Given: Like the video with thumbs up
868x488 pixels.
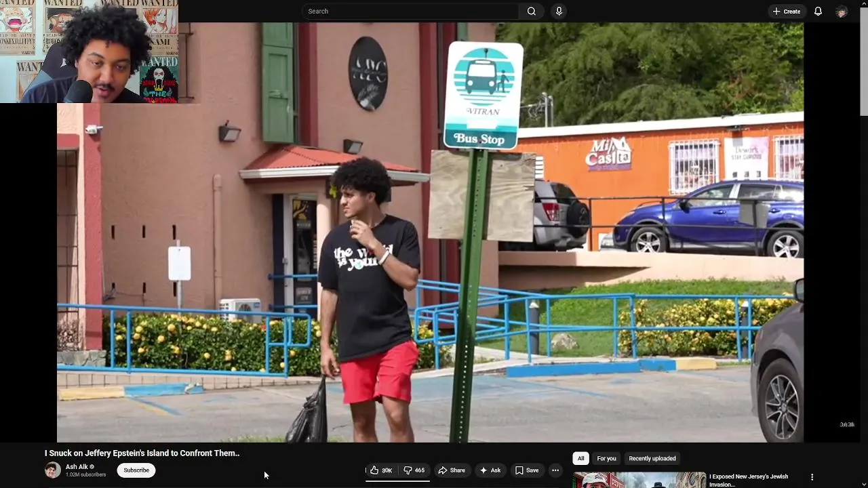Looking at the screenshot, I should [x=382, y=470].
